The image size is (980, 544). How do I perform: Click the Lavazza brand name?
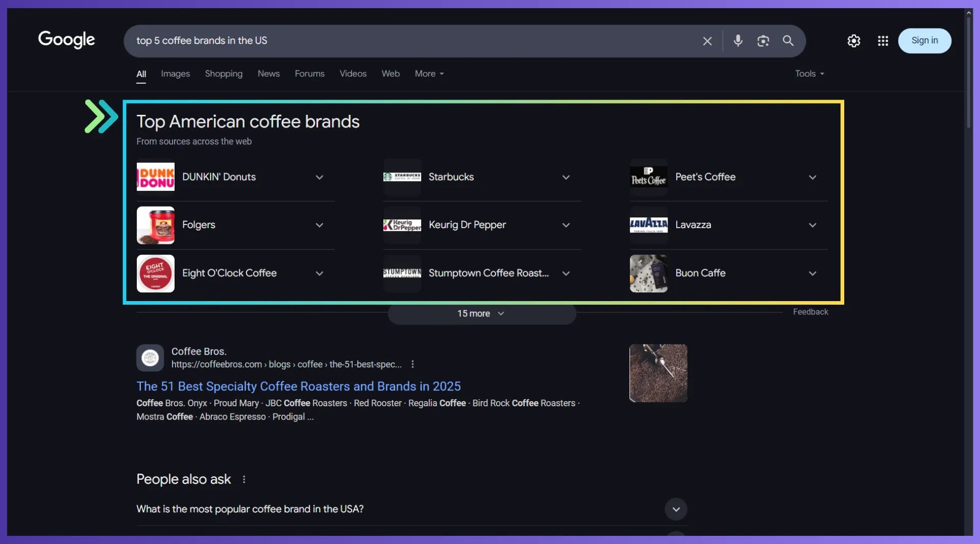[x=693, y=225]
